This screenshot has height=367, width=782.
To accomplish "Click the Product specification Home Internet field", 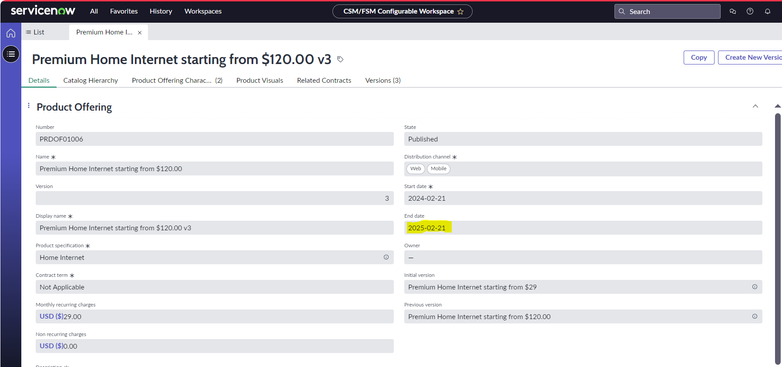I will [x=214, y=257].
